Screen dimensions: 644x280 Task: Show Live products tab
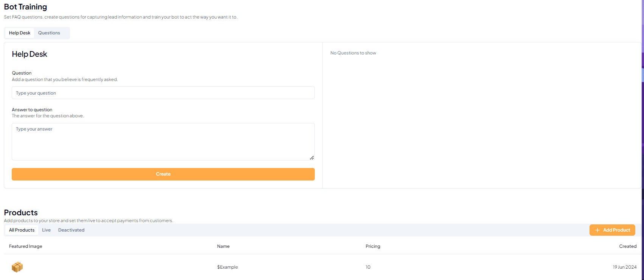[x=47, y=230]
